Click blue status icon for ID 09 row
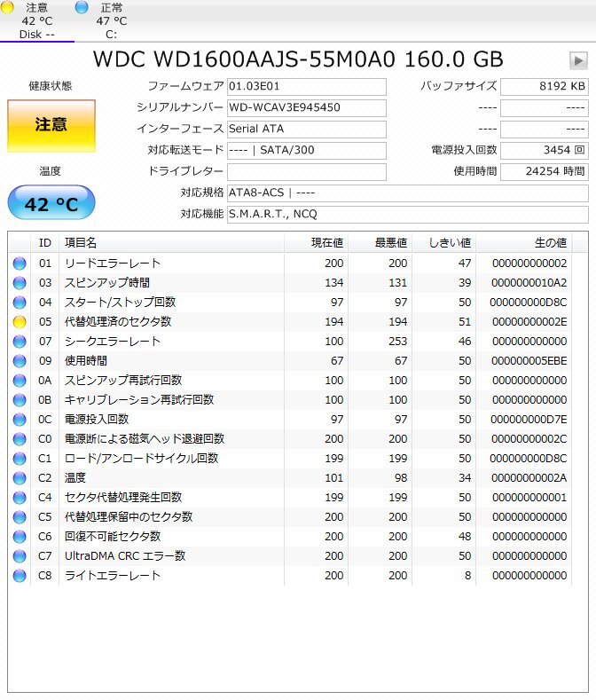The image size is (596, 700). (20, 361)
